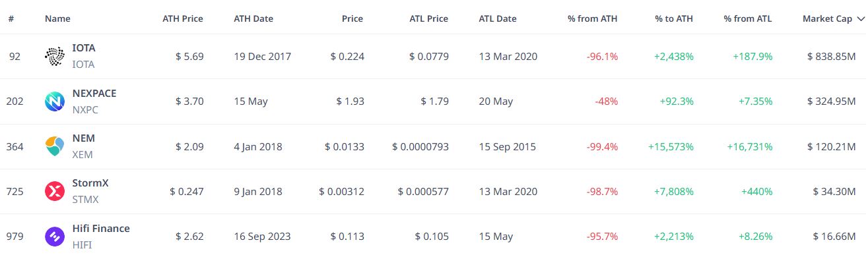Viewport: 868px width, 259px height.
Task: Click the NEXPACE coin logo icon
Action: click(54, 101)
